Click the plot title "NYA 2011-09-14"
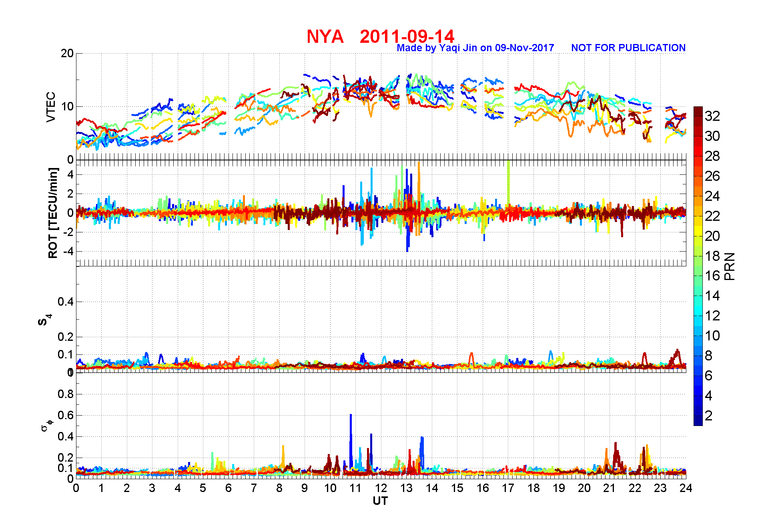The height and width of the screenshot is (532, 762). (380, 37)
